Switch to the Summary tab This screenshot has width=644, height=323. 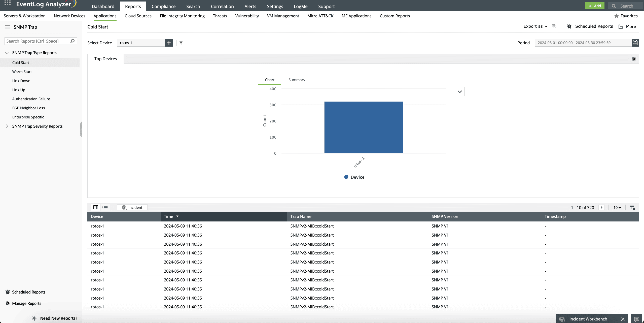coord(297,80)
